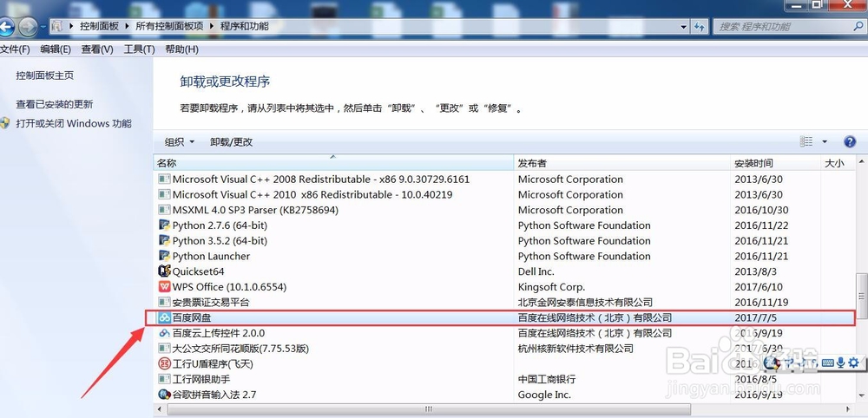
Task: Click the IME toolbar settings gear
Action: click(x=853, y=362)
